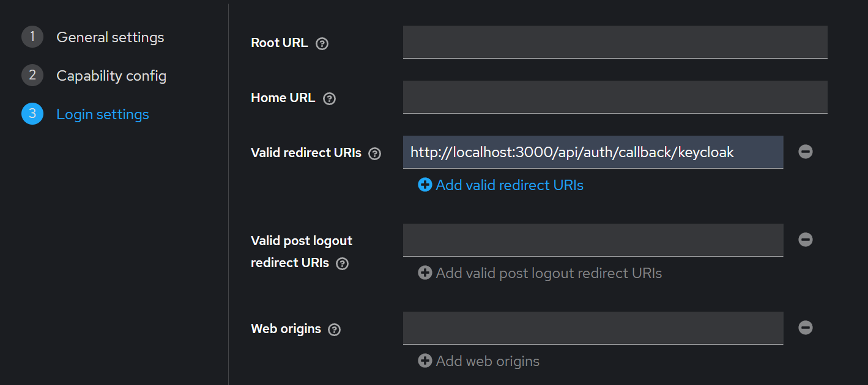Click inside the Root URL field
This screenshot has height=385, width=868.
tap(614, 42)
